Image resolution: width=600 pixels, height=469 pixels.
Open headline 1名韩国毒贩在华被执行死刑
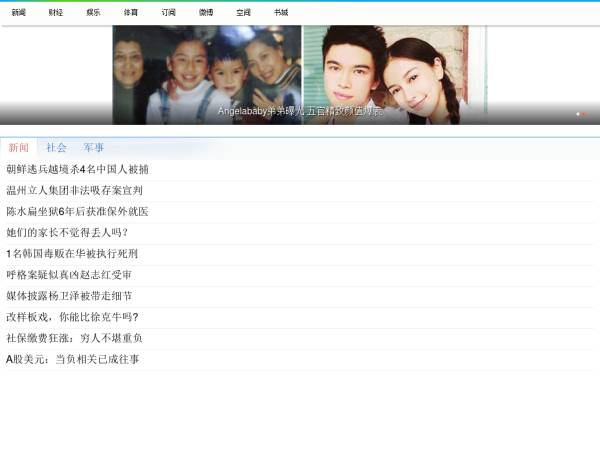(72, 254)
